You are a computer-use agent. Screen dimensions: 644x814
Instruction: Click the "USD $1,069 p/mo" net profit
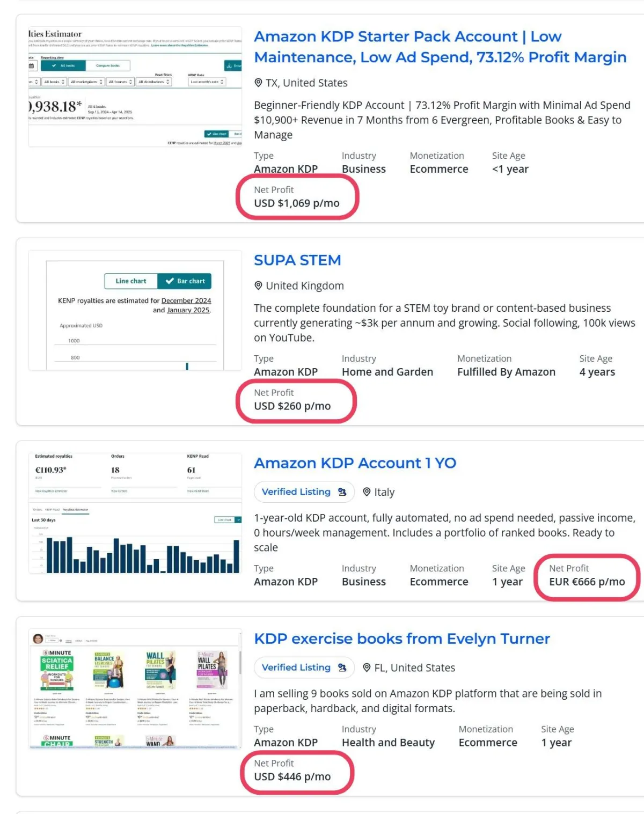point(297,203)
